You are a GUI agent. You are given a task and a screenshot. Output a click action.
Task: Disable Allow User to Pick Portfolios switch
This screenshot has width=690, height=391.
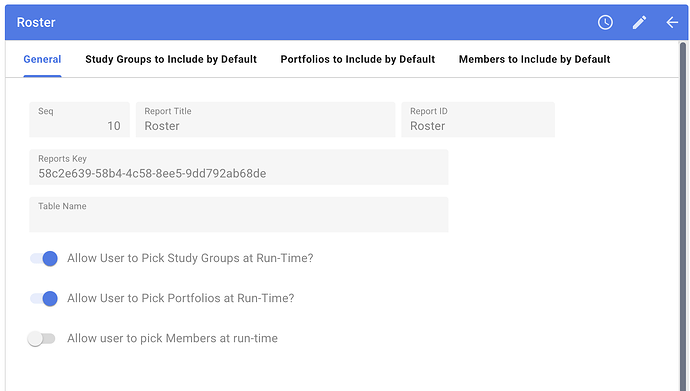[x=44, y=299]
